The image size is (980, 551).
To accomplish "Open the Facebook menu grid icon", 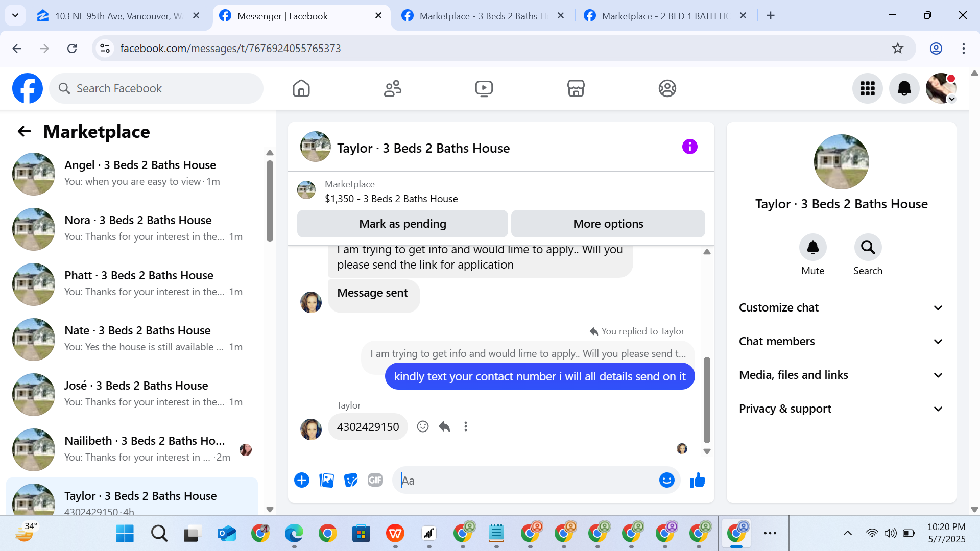I will (x=867, y=88).
